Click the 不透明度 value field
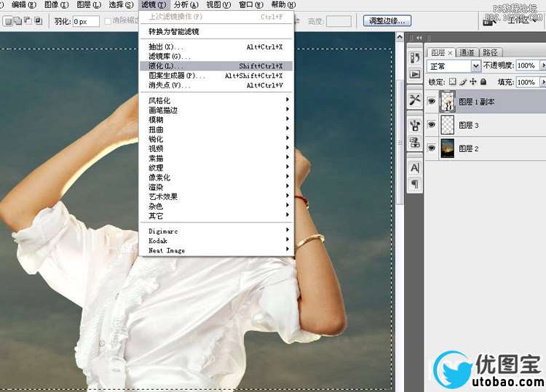546x392 pixels. [527, 65]
